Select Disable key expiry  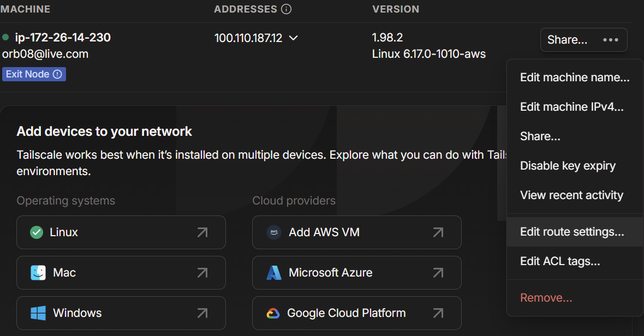point(575,166)
